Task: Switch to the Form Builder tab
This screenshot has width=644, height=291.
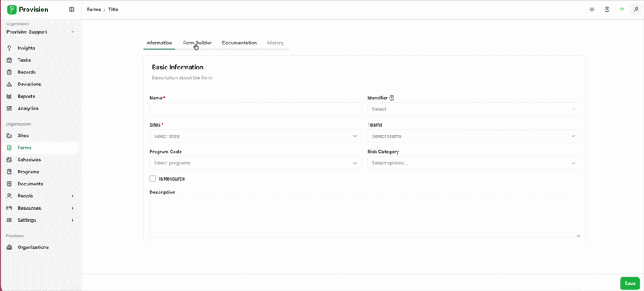Action: click(x=197, y=43)
